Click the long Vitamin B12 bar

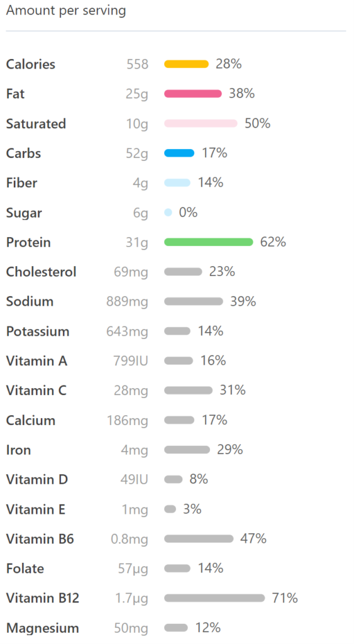pyautogui.click(x=215, y=598)
